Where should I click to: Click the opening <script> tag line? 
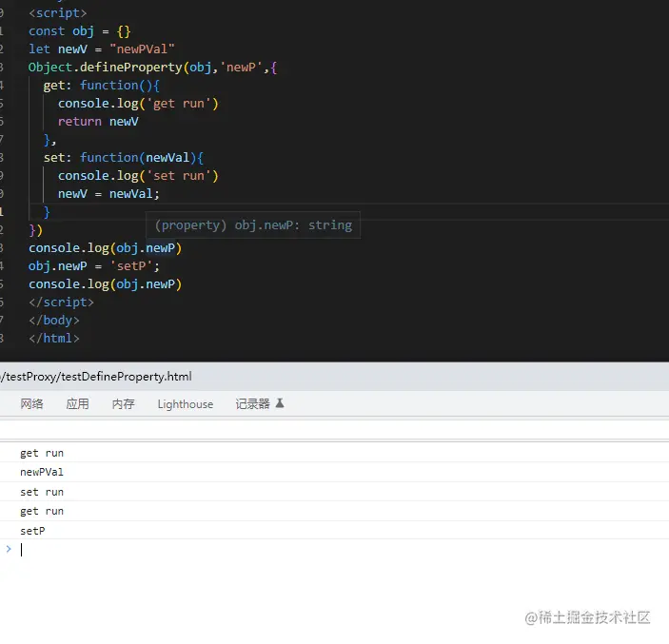click(x=58, y=13)
